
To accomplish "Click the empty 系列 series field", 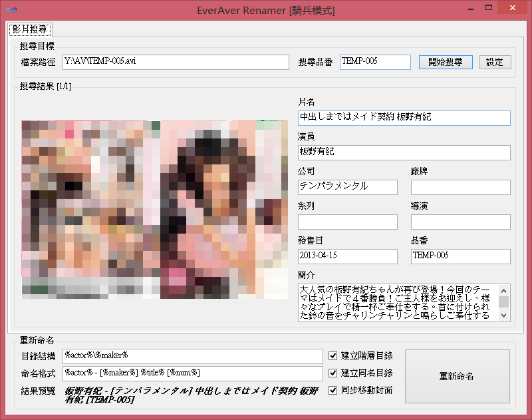I will 347,222.
